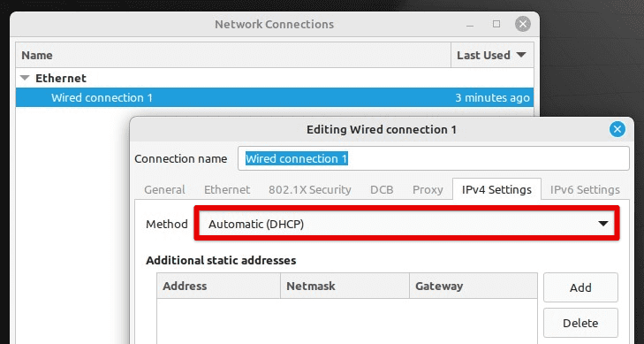
Task: Add a static address with Add button
Action: 580,287
